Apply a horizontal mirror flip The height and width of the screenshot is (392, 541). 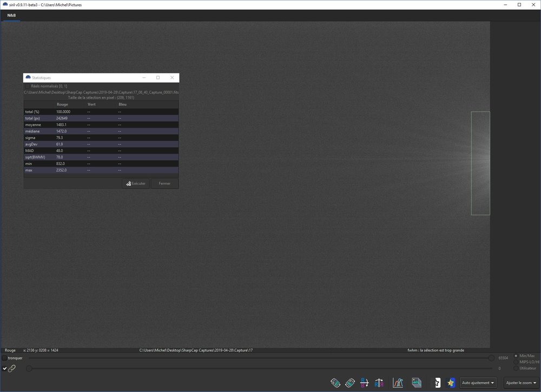tap(365, 383)
